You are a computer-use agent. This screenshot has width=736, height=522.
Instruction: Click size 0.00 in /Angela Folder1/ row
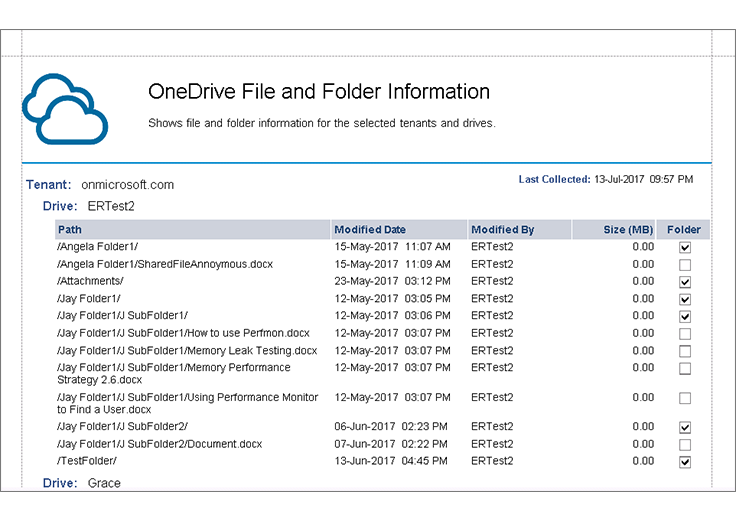643,247
